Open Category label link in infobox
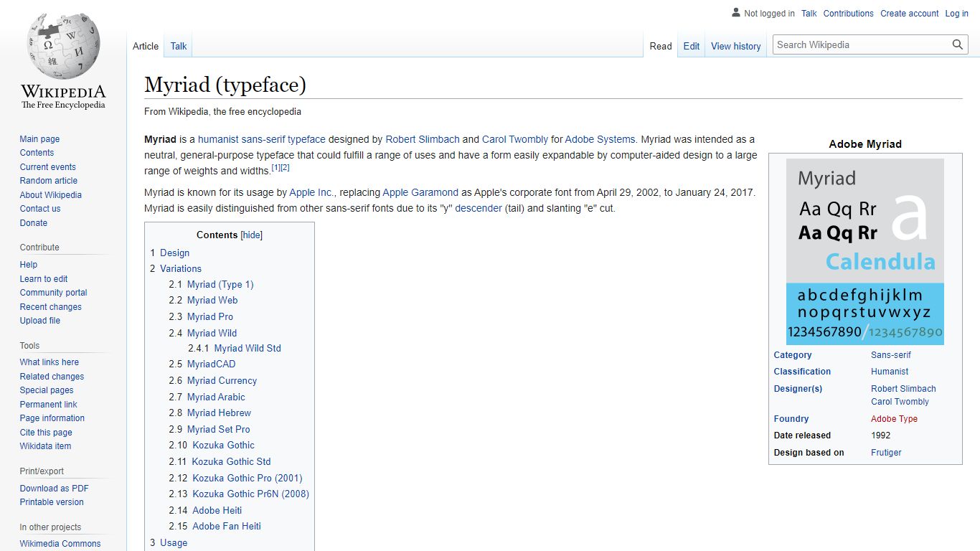 click(793, 355)
